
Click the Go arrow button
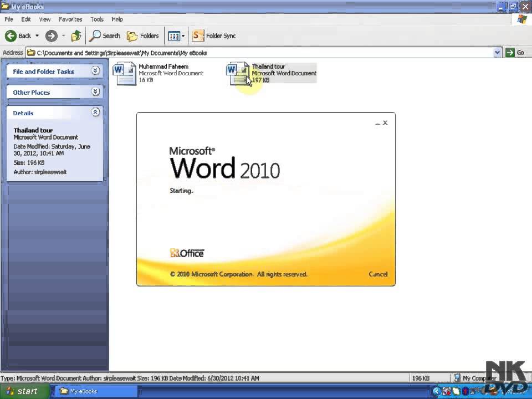510,53
